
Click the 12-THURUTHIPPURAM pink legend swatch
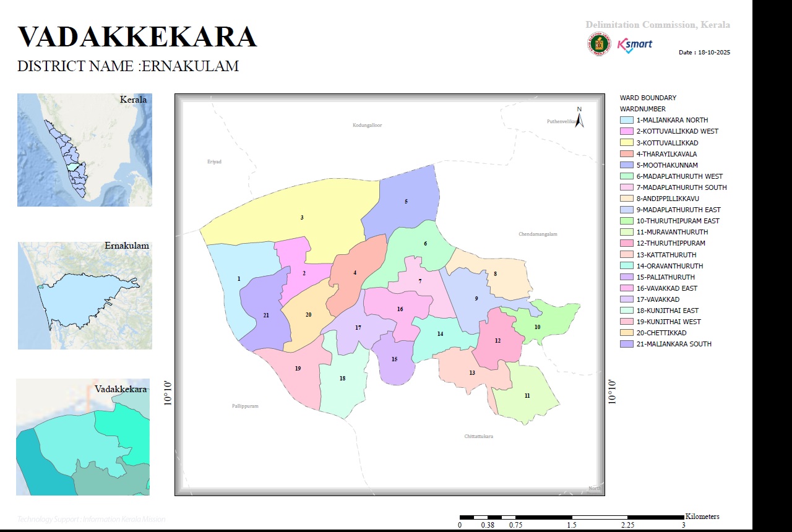click(x=627, y=243)
